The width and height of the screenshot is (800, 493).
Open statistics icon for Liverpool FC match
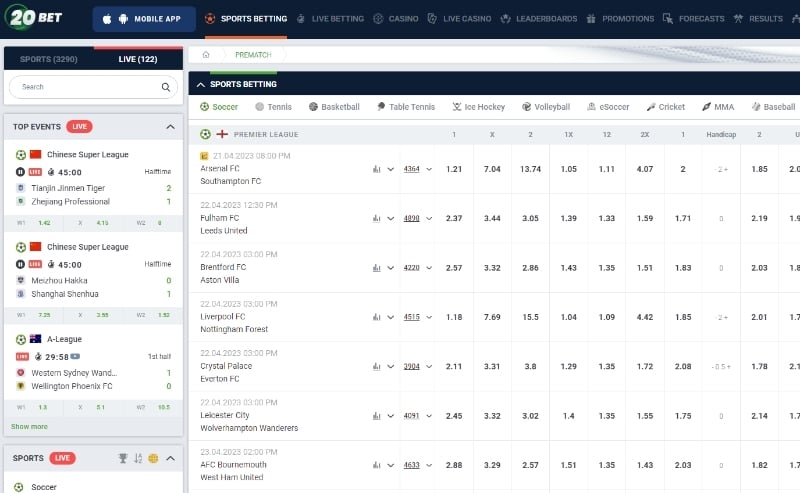(x=377, y=317)
